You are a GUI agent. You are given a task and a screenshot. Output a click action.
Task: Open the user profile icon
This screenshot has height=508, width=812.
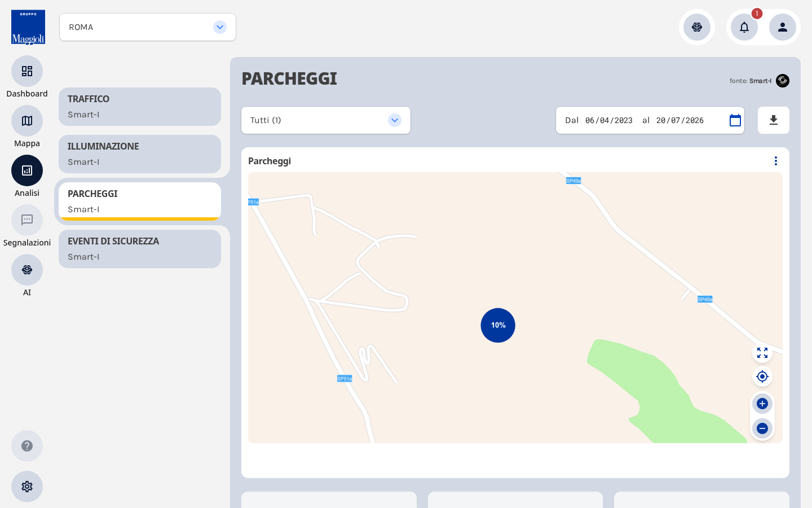[783, 27]
